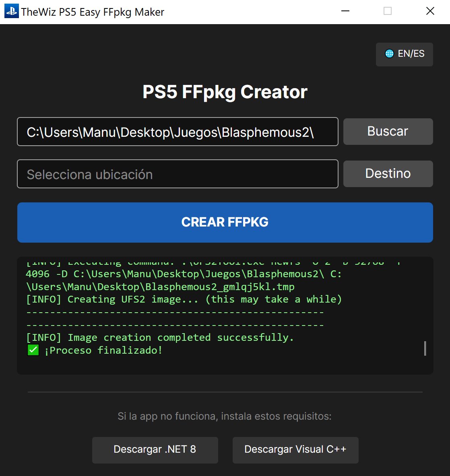Click the globe icon in EN/ES button
The height and width of the screenshot is (476, 450).
point(389,54)
